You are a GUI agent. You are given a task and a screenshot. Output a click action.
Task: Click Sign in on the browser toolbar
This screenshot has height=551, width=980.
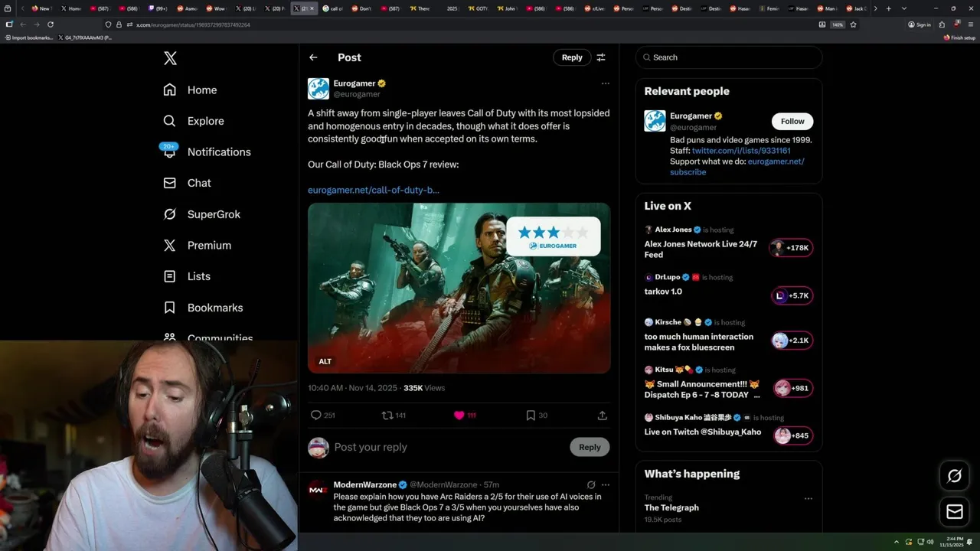pos(920,24)
